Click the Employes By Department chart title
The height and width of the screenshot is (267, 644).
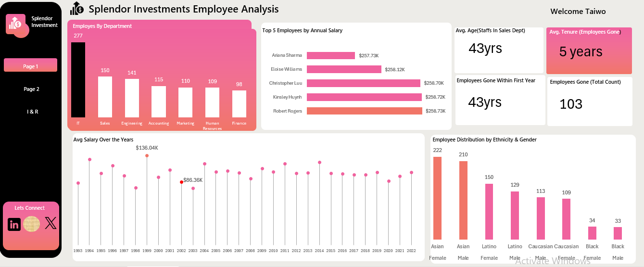click(x=102, y=26)
